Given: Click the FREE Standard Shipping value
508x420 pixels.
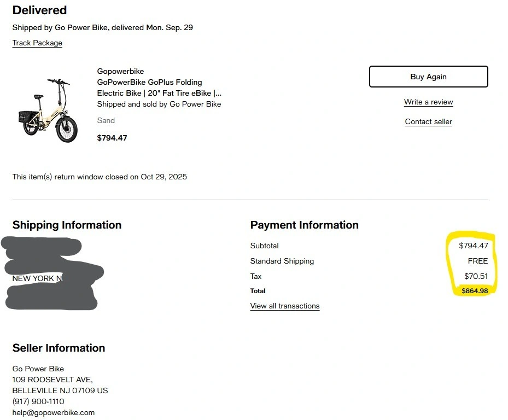Looking at the screenshot, I should click(x=477, y=261).
